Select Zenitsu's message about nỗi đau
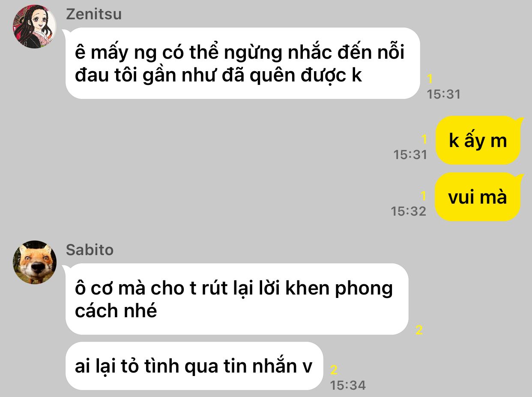The image size is (532, 397). (242, 63)
